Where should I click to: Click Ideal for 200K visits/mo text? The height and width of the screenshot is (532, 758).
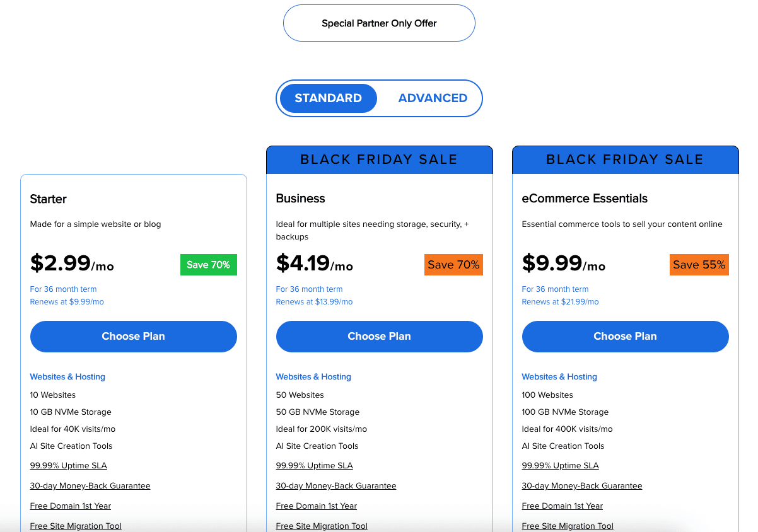point(322,429)
